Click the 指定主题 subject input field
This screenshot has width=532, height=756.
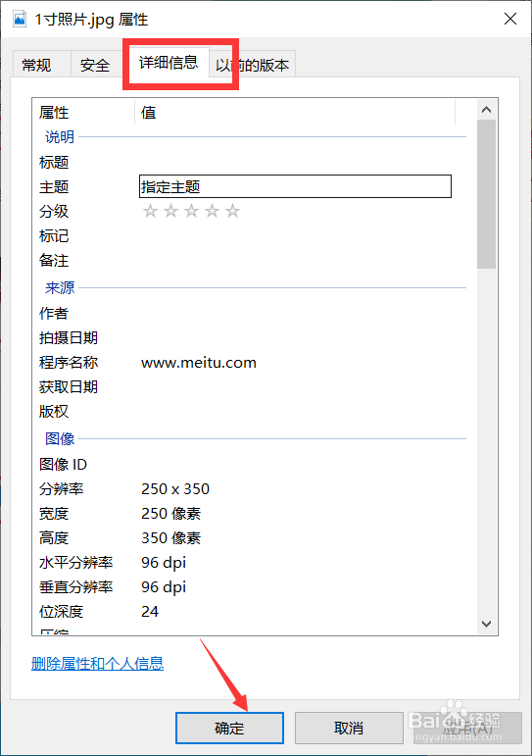[295, 186]
